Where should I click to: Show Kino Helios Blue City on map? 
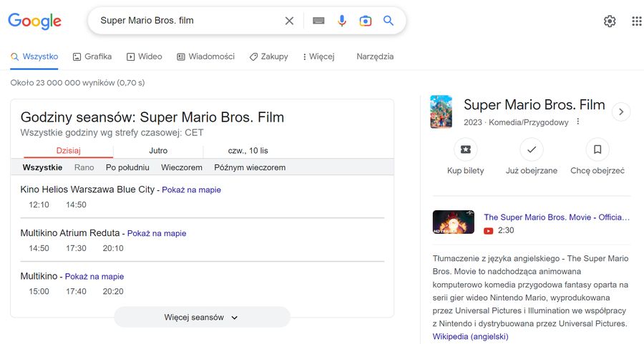point(191,190)
